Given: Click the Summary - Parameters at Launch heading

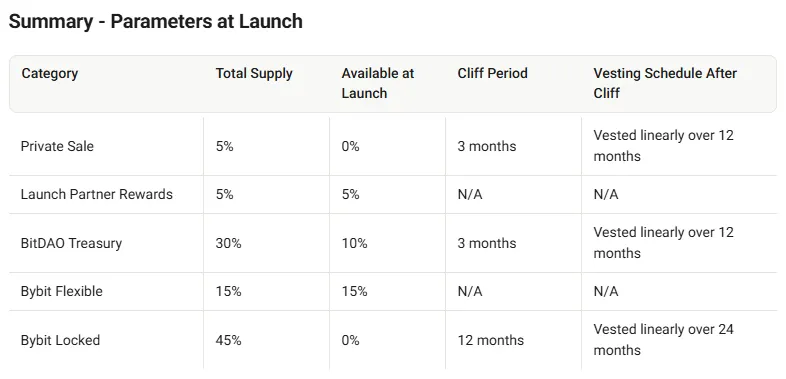Looking at the screenshot, I should coord(156,22).
